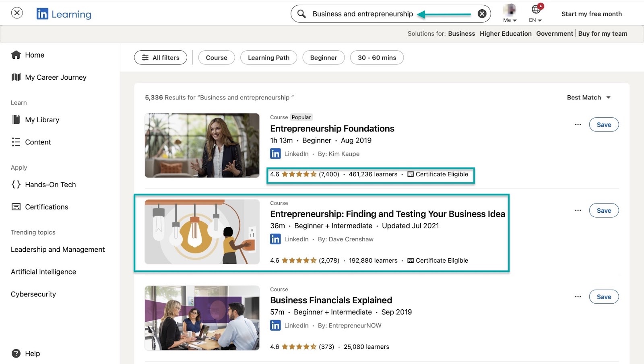Open the Best Match sort dropdown

point(589,97)
